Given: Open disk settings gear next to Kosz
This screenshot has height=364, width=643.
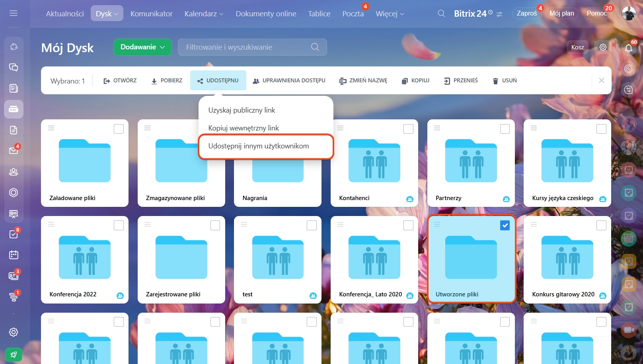Looking at the screenshot, I should [603, 47].
